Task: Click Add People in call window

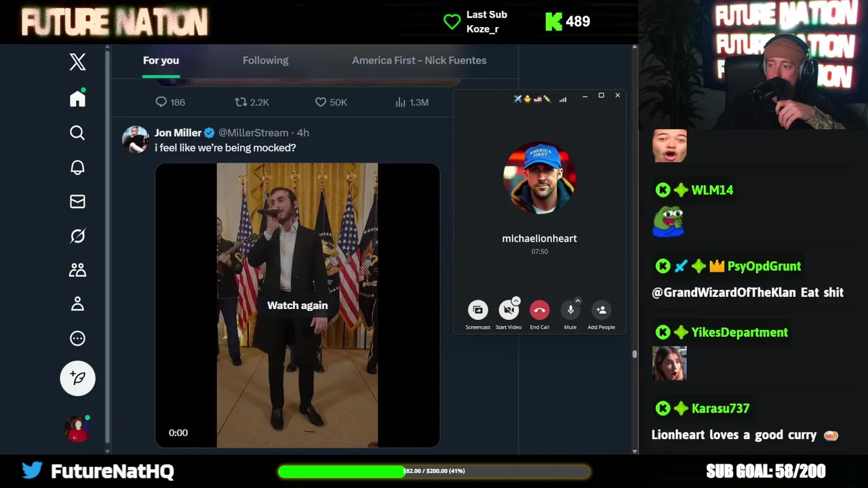Action: 601,310
